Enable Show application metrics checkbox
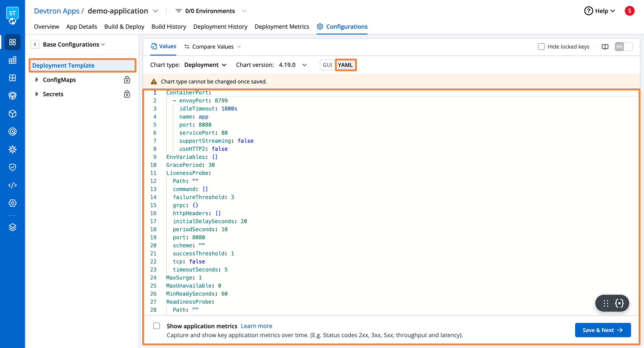Screen dimensions: 644x348 point(156,326)
